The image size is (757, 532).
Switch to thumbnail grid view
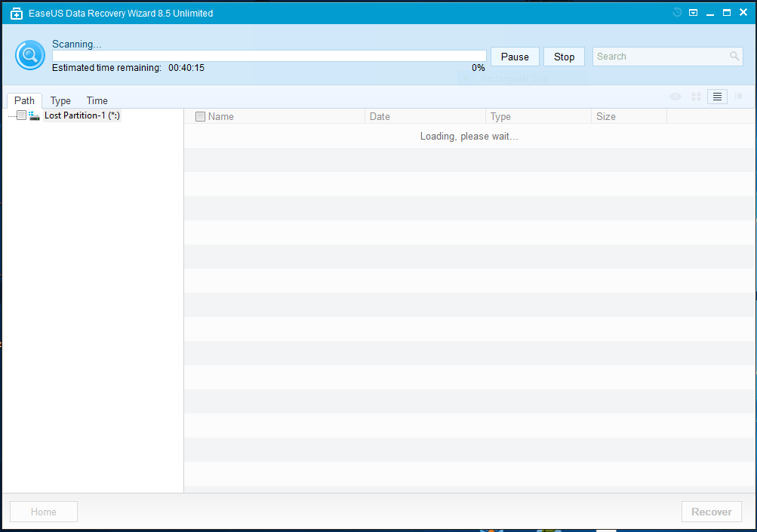coord(696,97)
